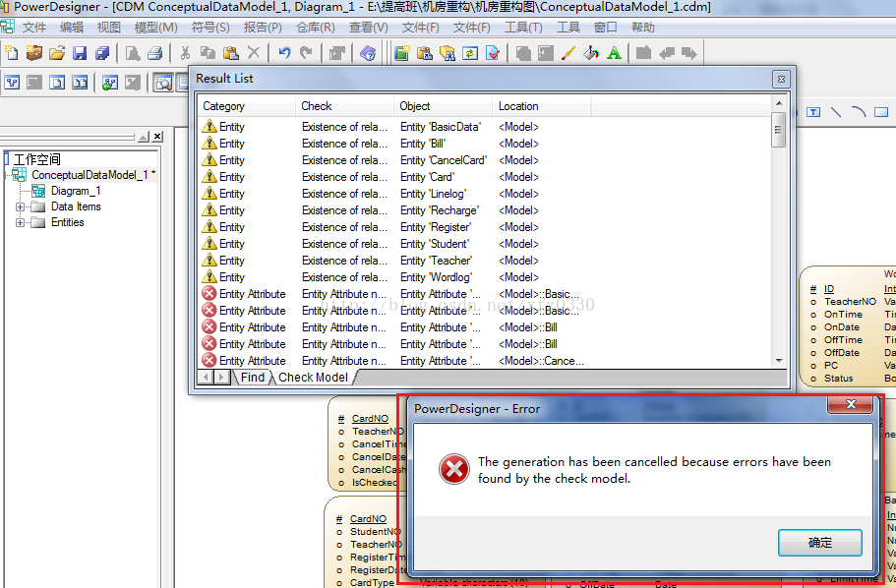Click the Paste as Shortcut icon

(x=425, y=53)
